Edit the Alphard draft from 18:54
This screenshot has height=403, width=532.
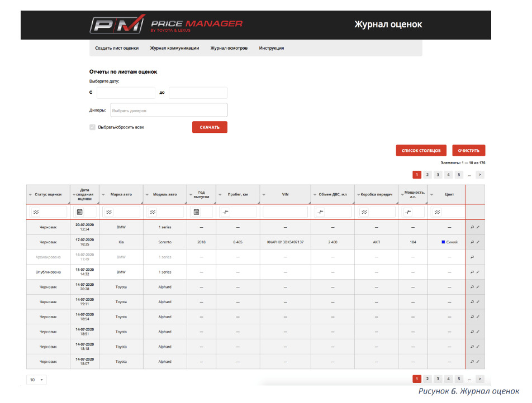[x=478, y=316]
